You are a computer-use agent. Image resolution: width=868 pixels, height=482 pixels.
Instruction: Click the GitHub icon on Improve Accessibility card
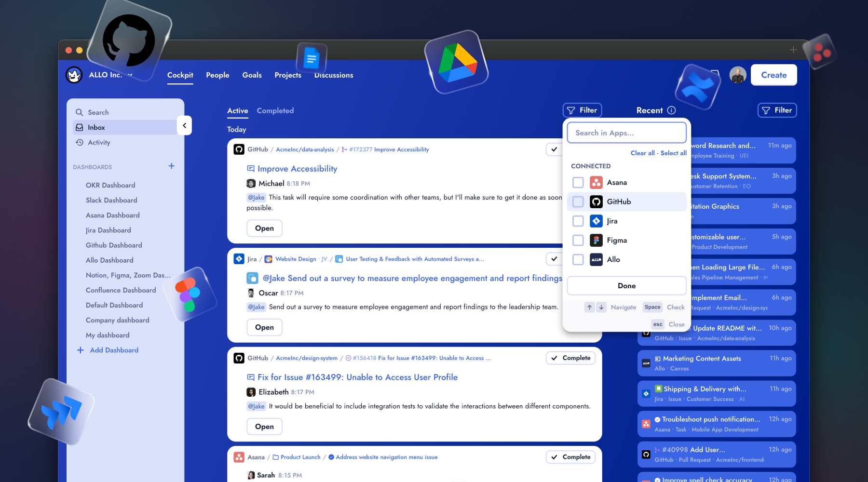(x=239, y=149)
